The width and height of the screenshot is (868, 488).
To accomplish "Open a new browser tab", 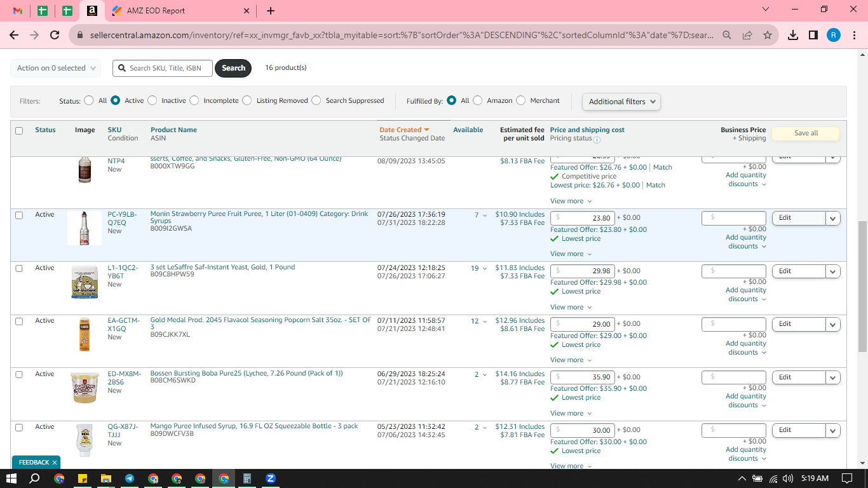I will tap(271, 11).
